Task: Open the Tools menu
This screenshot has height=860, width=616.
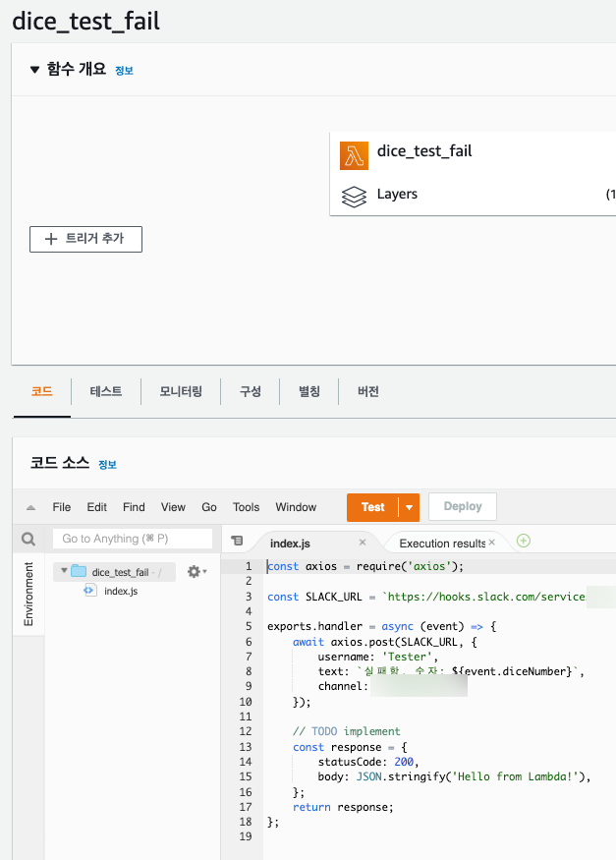Action: (x=246, y=507)
